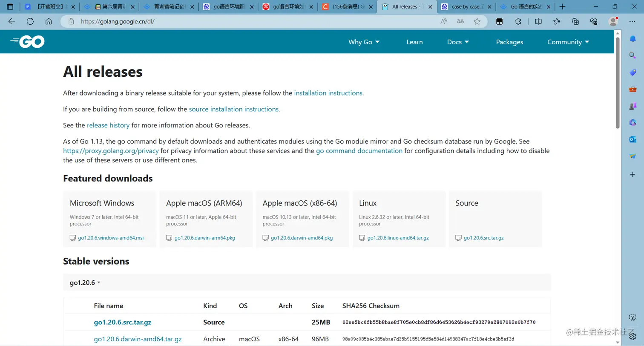Expand the Why Go menu
The image size is (644, 346).
[x=364, y=42]
